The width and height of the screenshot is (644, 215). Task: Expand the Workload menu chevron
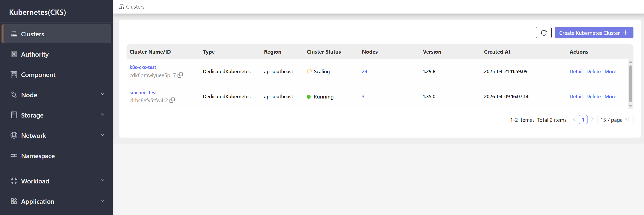click(x=102, y=180)
